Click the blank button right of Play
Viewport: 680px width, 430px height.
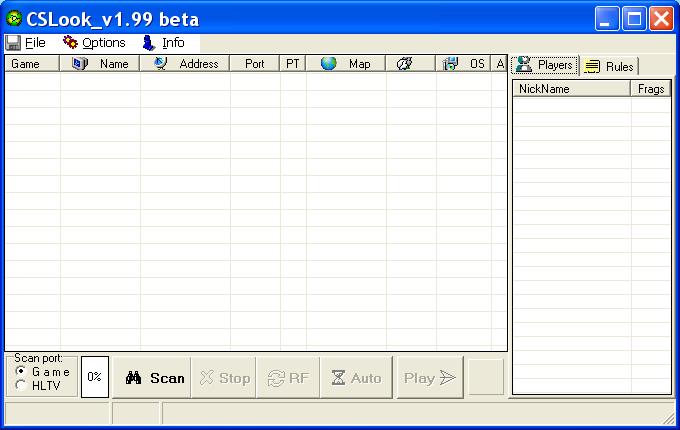tap(486, 377)
